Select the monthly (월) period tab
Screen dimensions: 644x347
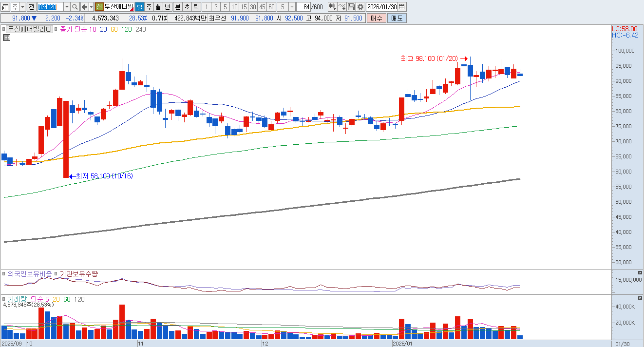click(x=158, y=7)
